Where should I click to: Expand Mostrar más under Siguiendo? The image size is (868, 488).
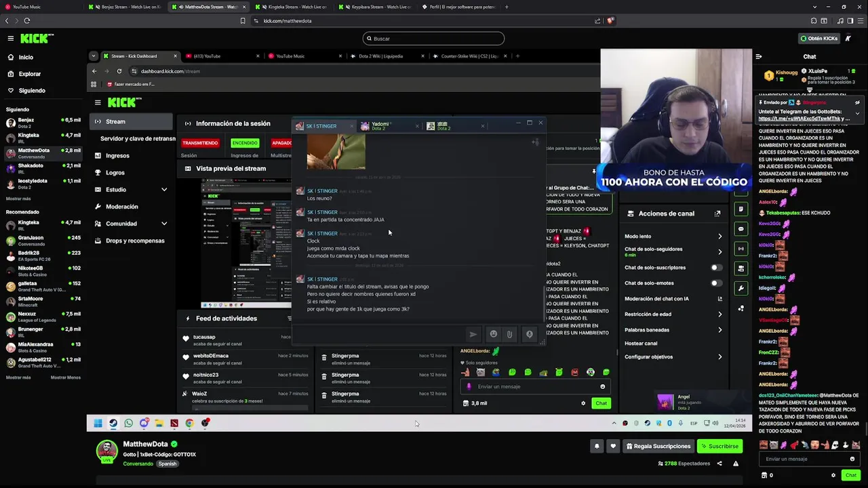click(18, 199)
